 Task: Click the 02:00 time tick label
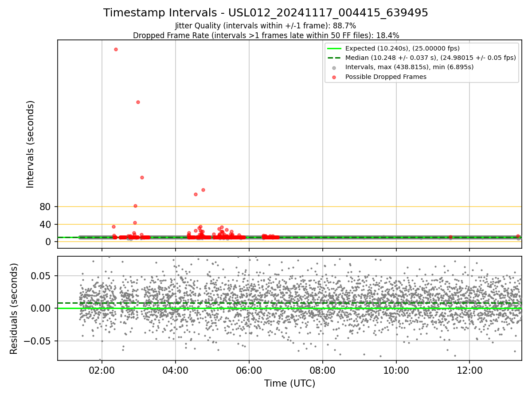pyautogui.click(x=102, y=369)
